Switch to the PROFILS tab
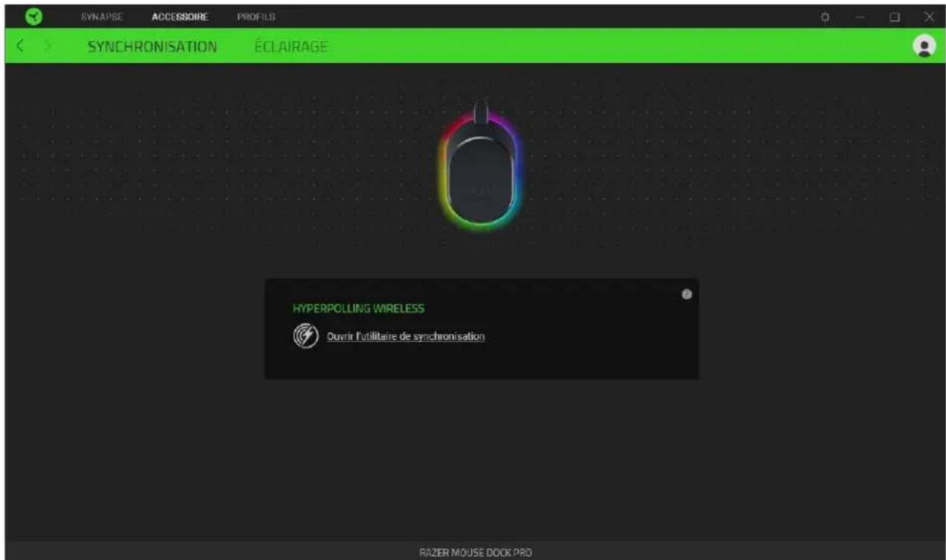 point(255,16)
